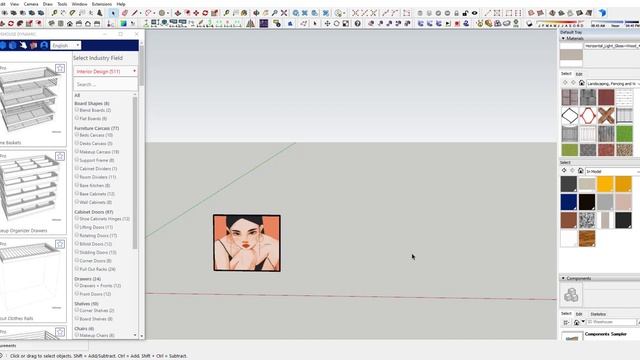Screen dimensions: 640x360
Task: Pick the navy blue In Model swatch
Action: (569, 202)
